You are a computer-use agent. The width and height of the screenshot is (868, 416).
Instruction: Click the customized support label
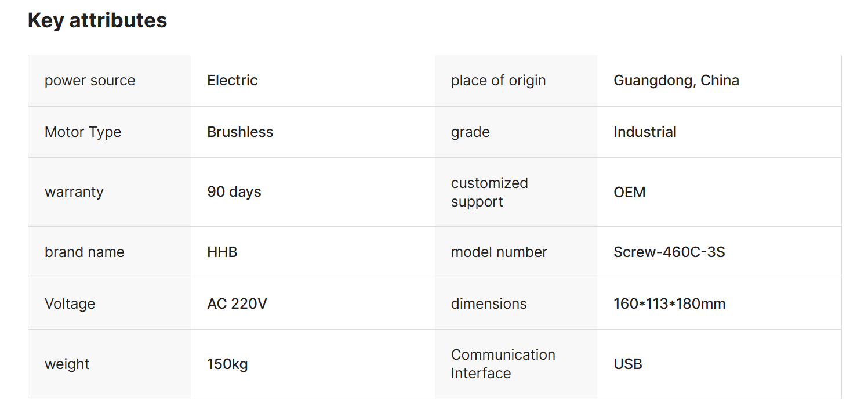click(489, 192)
